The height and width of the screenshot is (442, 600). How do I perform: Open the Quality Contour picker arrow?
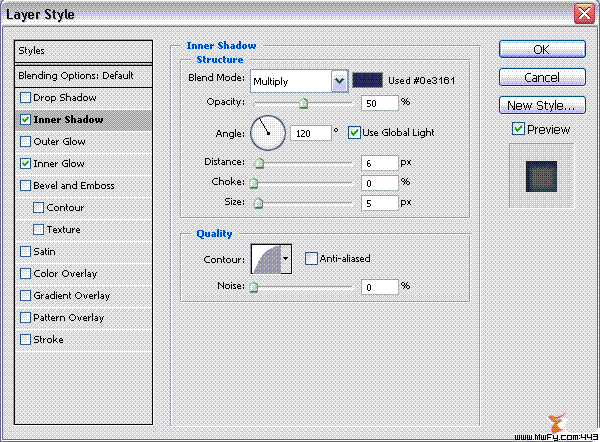point(286,259)
